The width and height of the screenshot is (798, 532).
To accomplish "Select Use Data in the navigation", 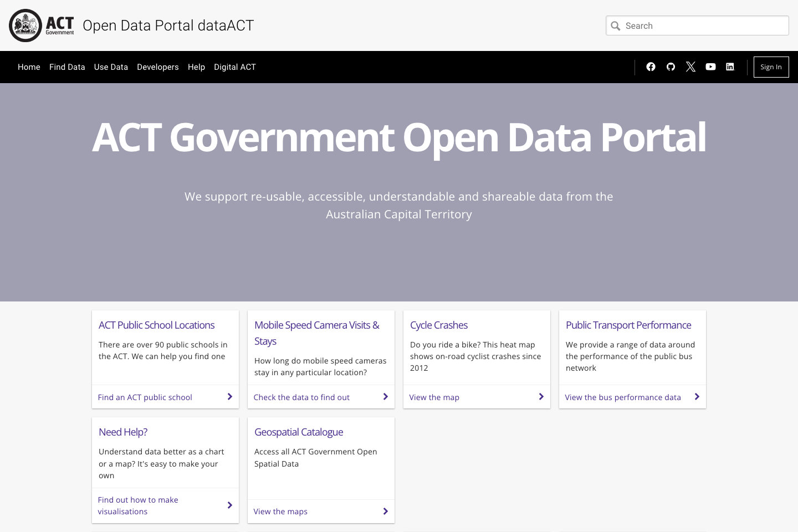I will click(111, 67).
